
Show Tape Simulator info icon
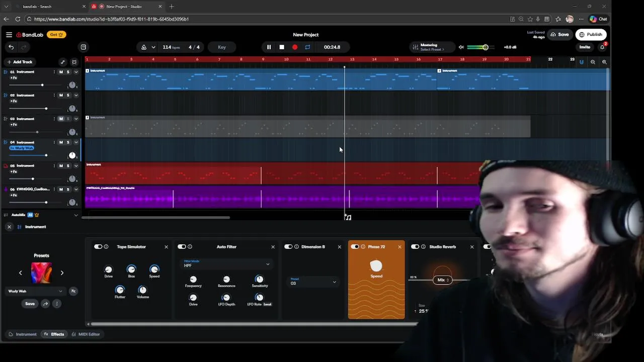pos(106,247)
